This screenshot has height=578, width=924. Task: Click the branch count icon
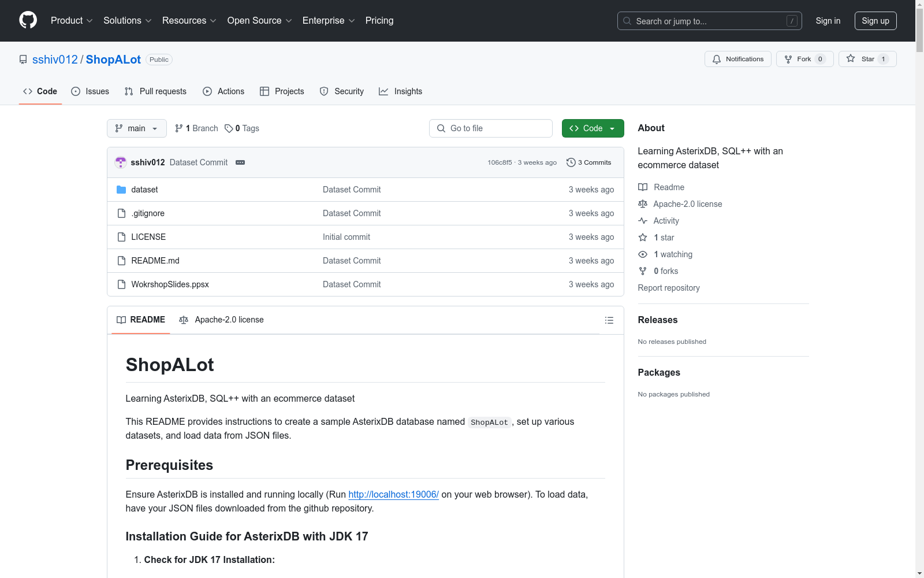coord(179,128)
